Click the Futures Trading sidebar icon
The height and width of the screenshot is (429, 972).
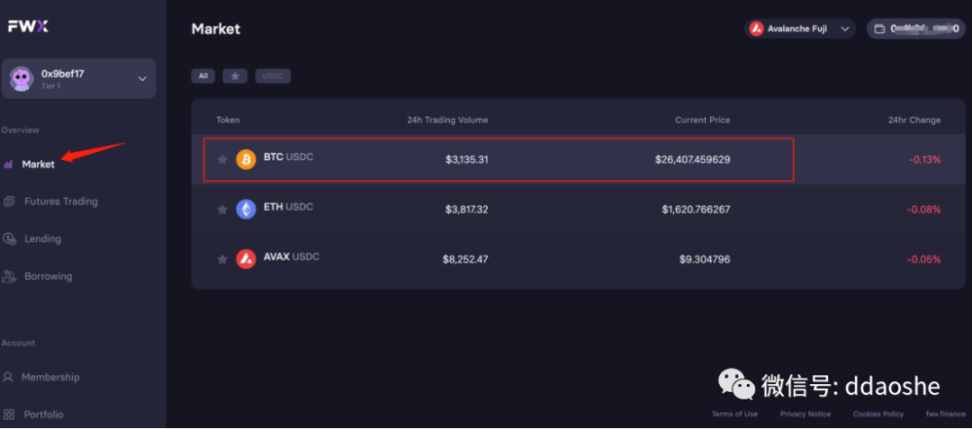9,202
